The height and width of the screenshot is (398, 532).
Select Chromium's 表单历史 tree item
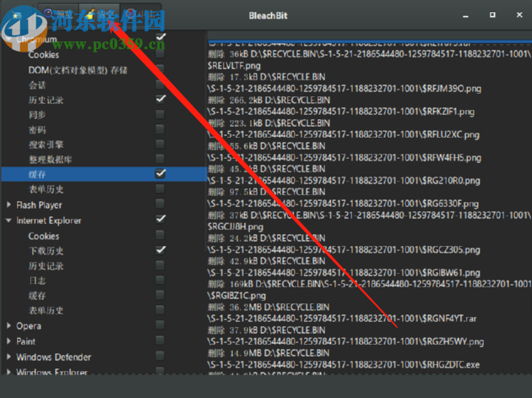click(46, 189)
